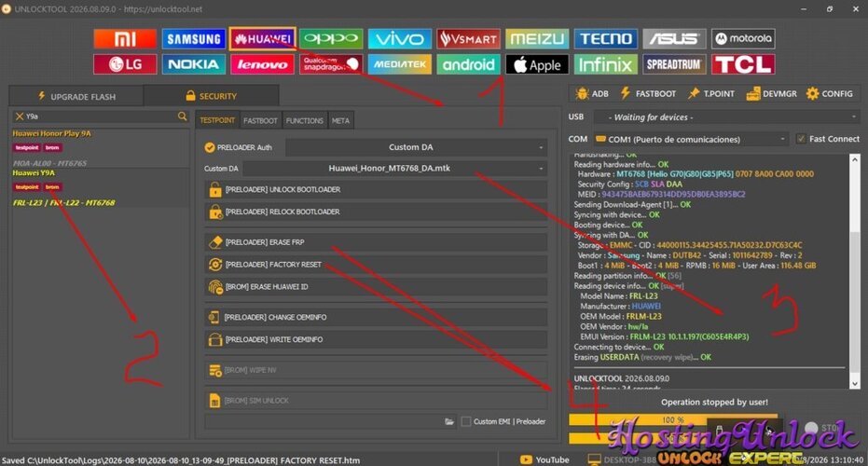Screen dimensions: 868x466
Task: Open the Custom DA auth dropdown
Action: pyautogui.click(x=416, y=147)
